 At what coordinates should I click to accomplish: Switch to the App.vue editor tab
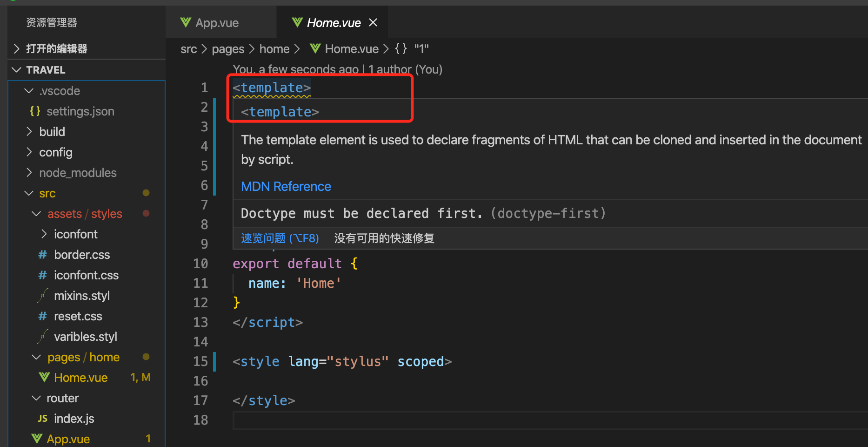[217, 23]
